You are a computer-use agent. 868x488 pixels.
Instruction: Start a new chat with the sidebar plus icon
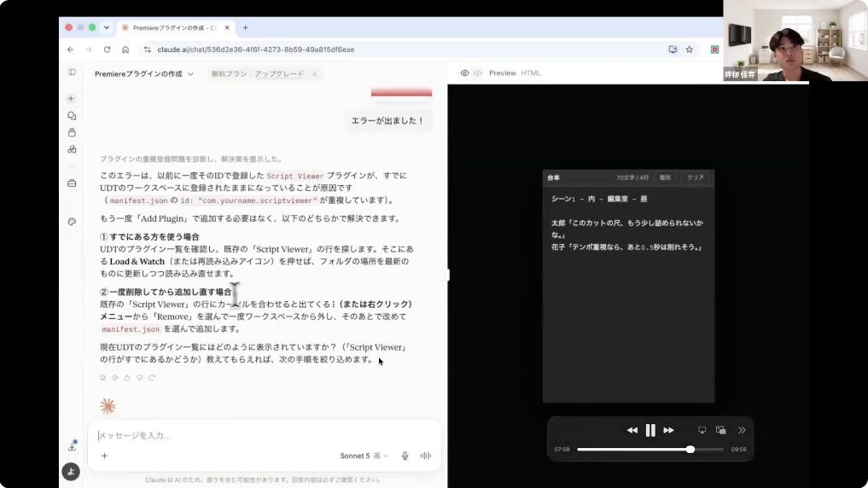click(x=71, y=98)
